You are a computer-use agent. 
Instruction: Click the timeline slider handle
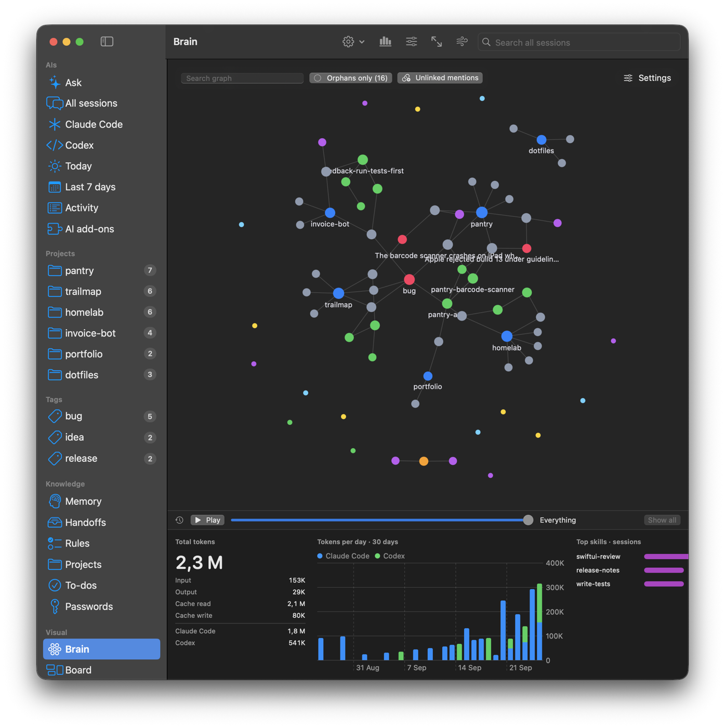pyautogui.click(x=528, y=520)
